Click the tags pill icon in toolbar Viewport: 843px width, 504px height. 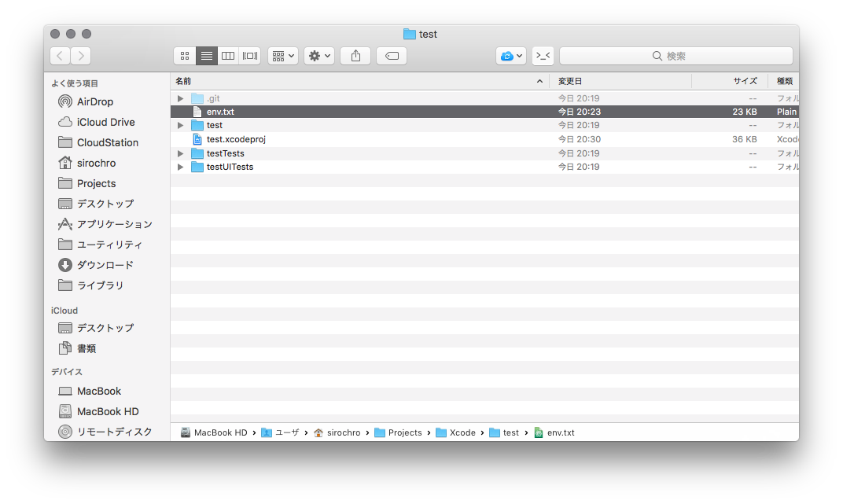tap(391, 55)
